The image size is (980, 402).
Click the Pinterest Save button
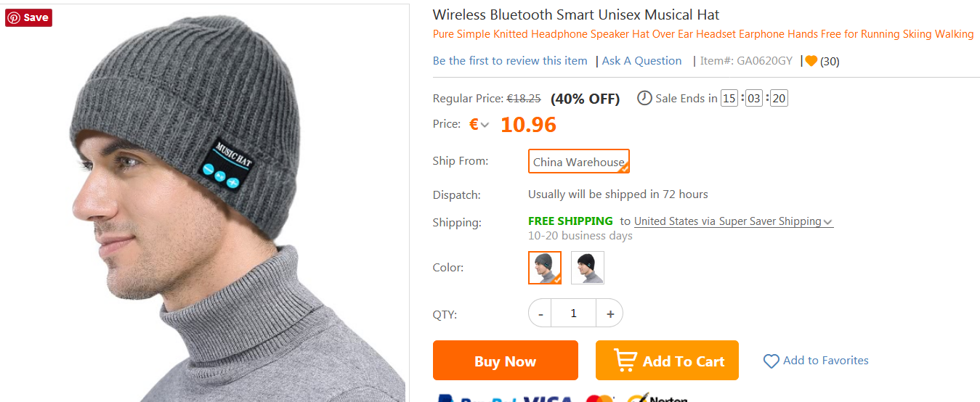[x=28, y=17]
